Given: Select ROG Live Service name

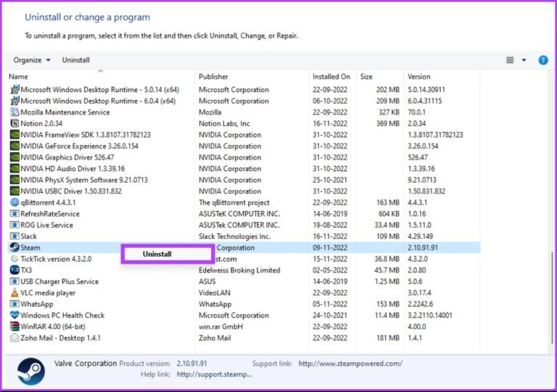Looking at the screenshot, I should point(46,225).
